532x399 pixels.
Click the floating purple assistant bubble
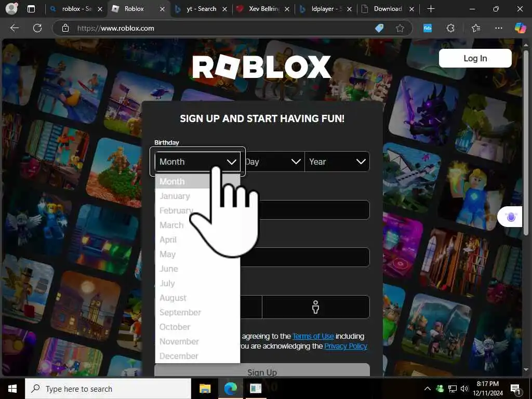(x=511, y=217)
